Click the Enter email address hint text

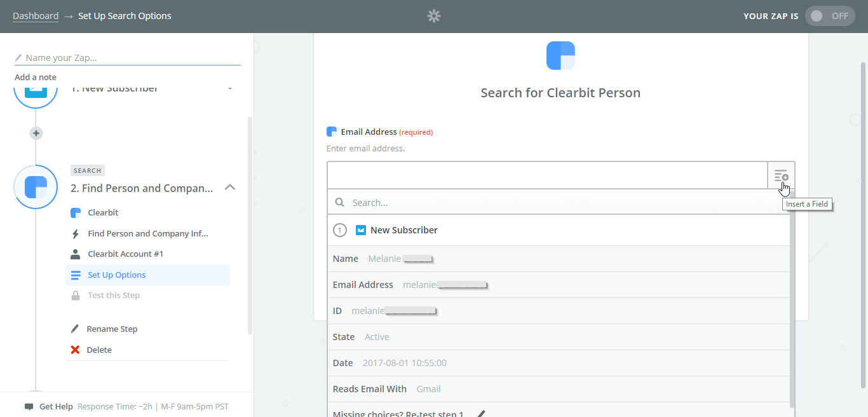tap(365, 148)
